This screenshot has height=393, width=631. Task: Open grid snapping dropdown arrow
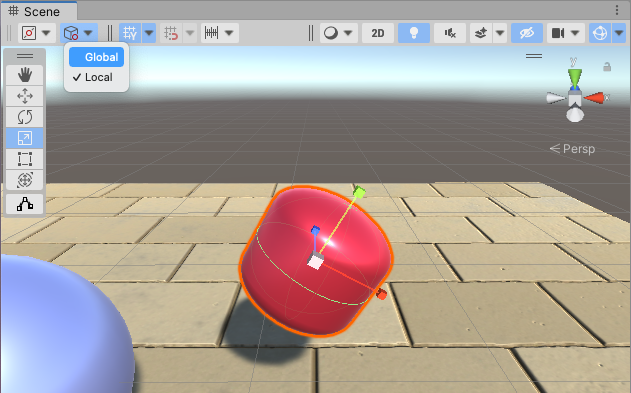[190, 33]
